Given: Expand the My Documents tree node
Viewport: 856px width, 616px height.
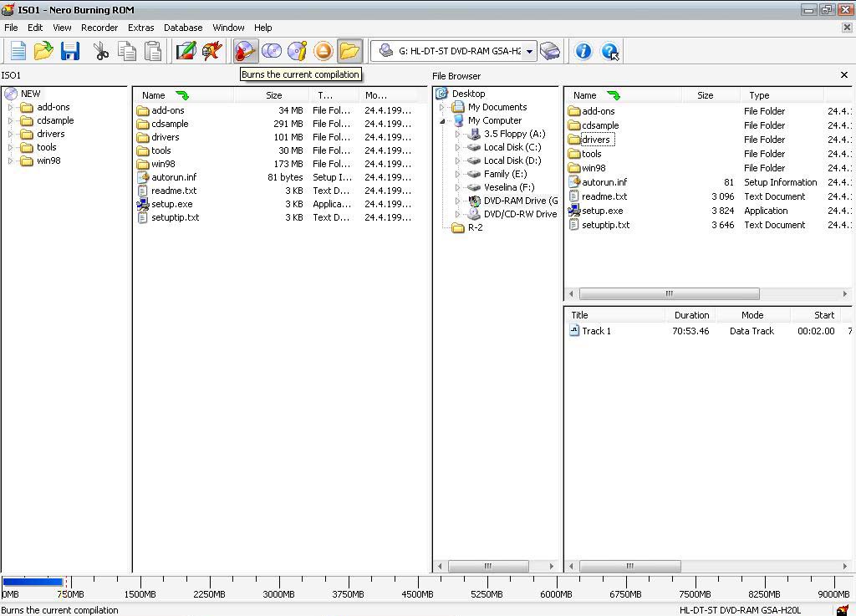Looking at the screenshot, I should [442, 108].
